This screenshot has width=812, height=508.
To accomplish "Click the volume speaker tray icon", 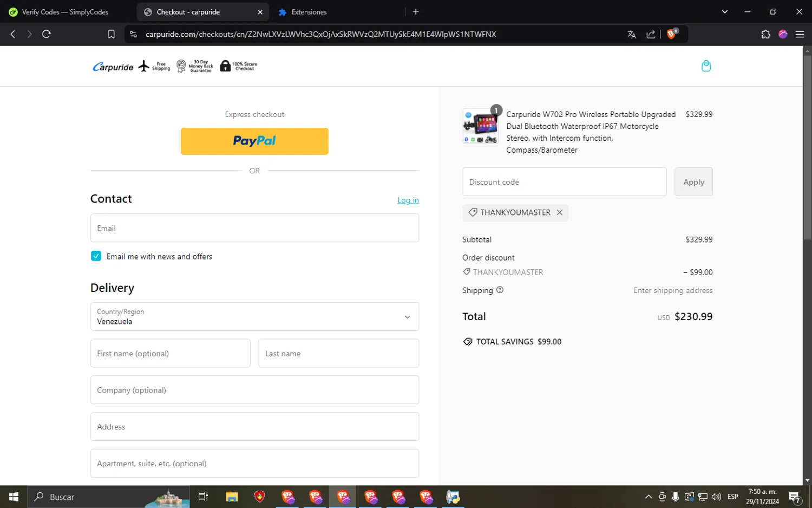I will (x=716, y=497).
